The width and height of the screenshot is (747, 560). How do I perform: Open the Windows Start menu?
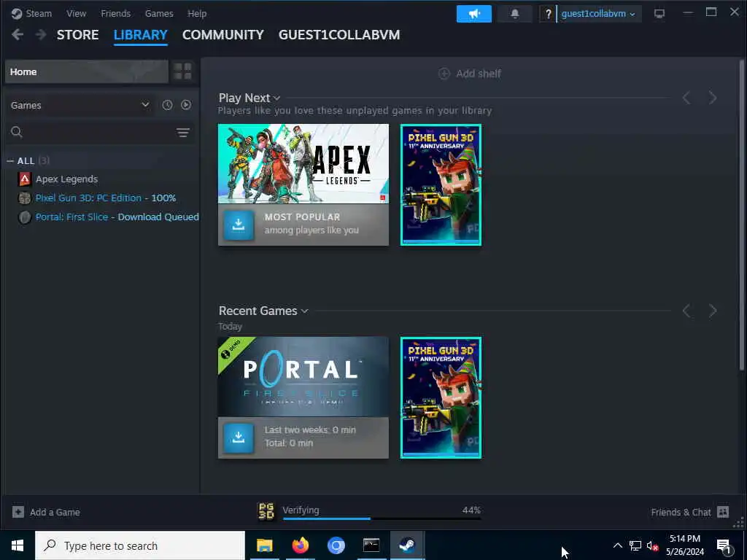18,545
